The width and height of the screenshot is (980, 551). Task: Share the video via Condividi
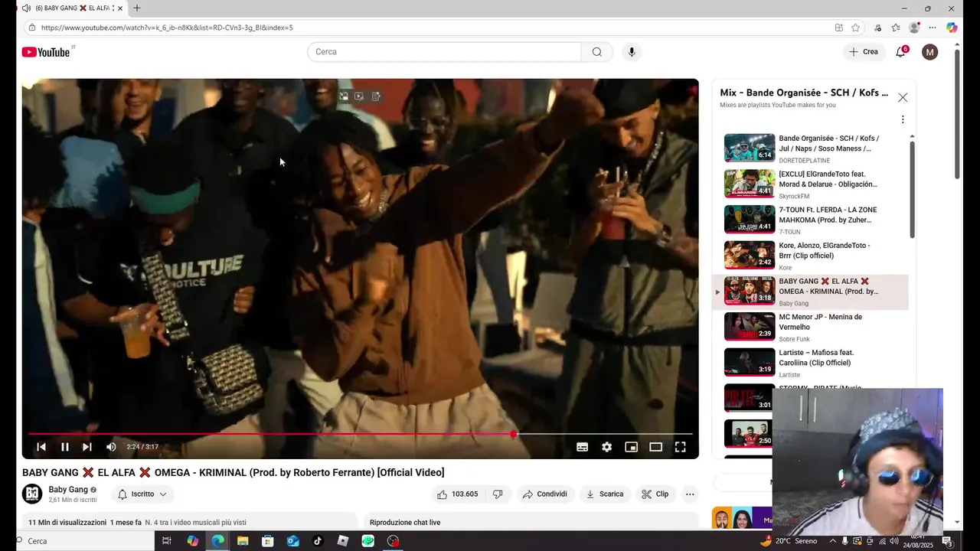point(544,494)
